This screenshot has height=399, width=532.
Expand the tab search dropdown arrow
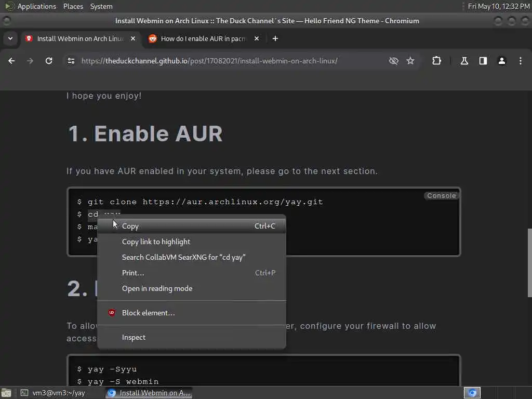pos(10,38)
